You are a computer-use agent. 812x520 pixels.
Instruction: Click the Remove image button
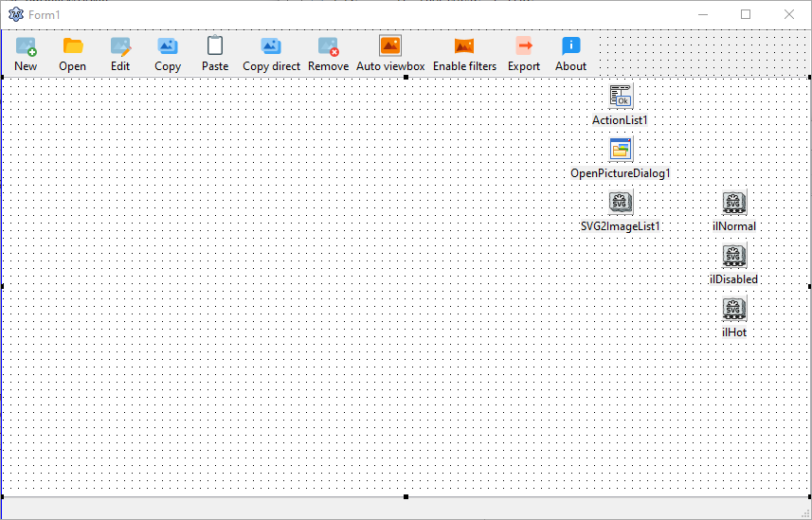tap(328, 53)
